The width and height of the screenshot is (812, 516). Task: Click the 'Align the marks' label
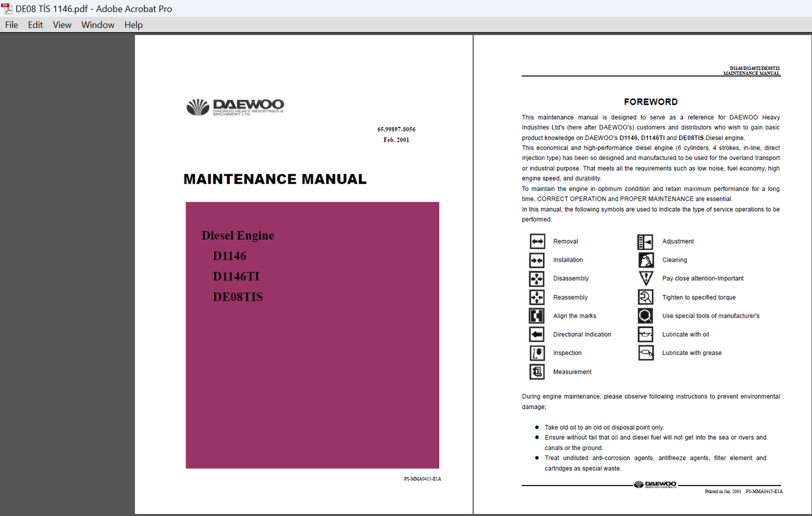coord(574,316)
